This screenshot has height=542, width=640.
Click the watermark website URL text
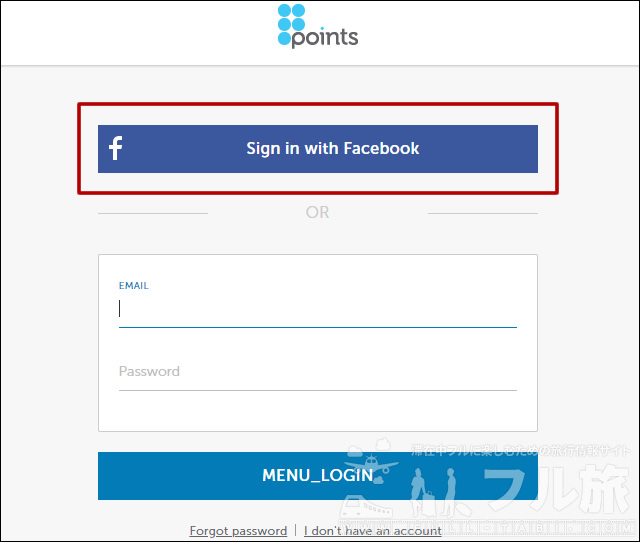click(486, 528)
